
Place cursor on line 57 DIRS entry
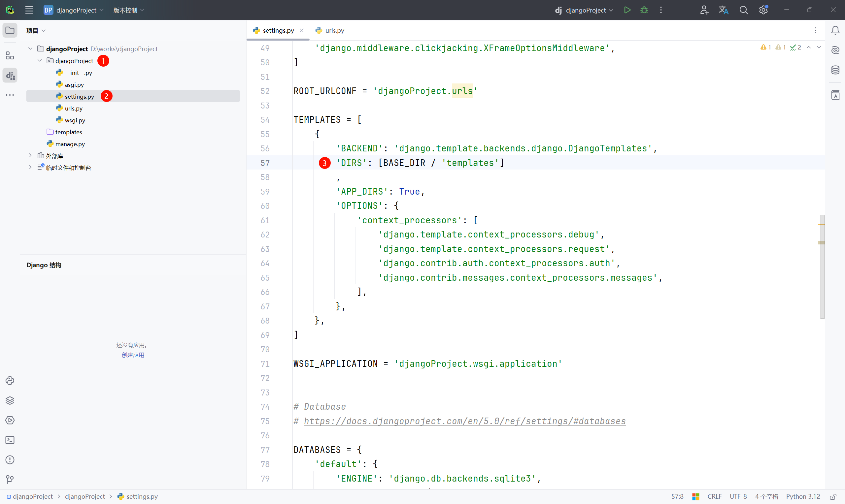[x=420, y=163]
